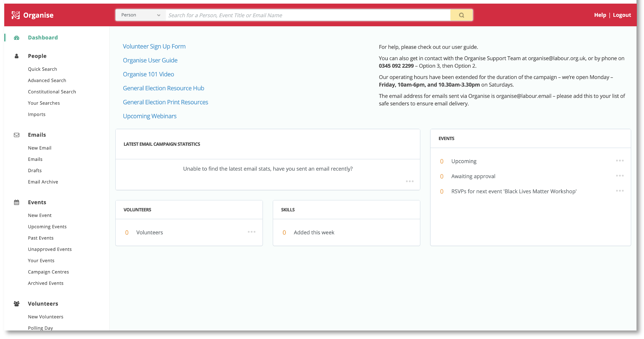Open Archived Events in the sidebar
The width and height of the screenshot is (644, 339).
click(x=45, y=283)
